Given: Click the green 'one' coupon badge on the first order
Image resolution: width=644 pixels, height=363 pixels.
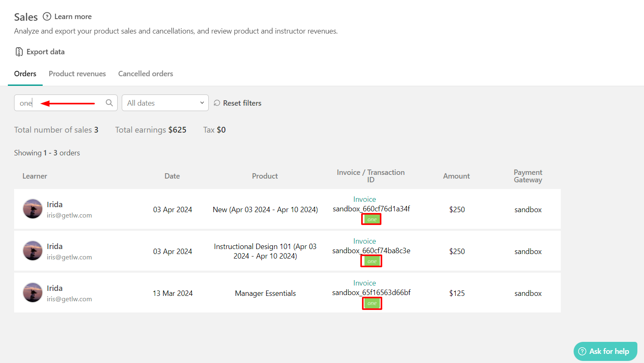Looking at the screenshot, I should tap(371, 219).
